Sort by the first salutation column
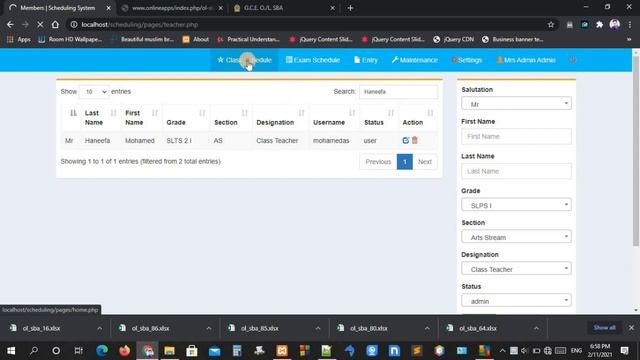Viewport: 640px width, 360px height. click(71, 118)
